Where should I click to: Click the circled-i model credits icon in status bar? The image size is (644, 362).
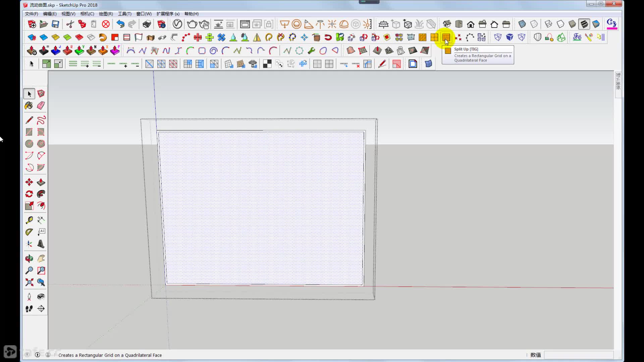pyautogui.click(x=38, y=355)
